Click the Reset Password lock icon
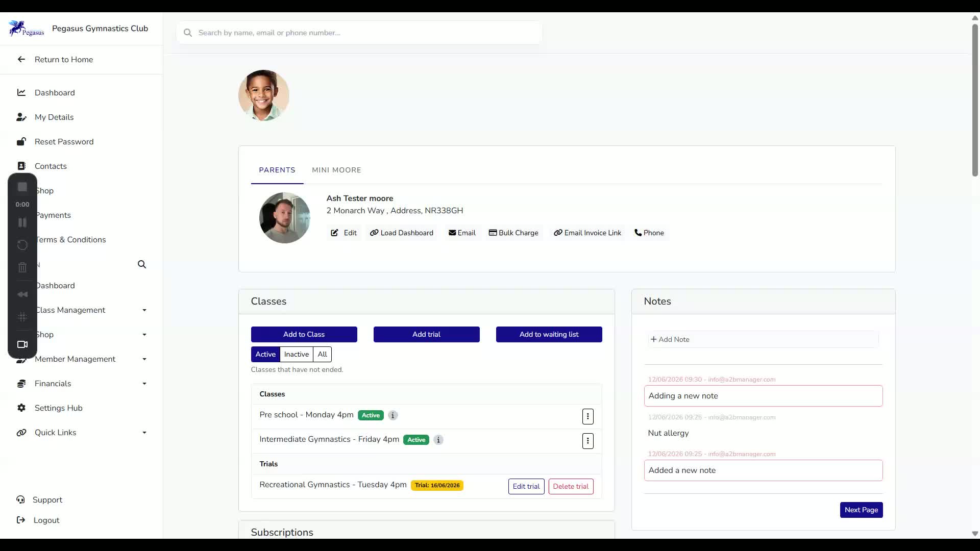 [x=21, y=141]
